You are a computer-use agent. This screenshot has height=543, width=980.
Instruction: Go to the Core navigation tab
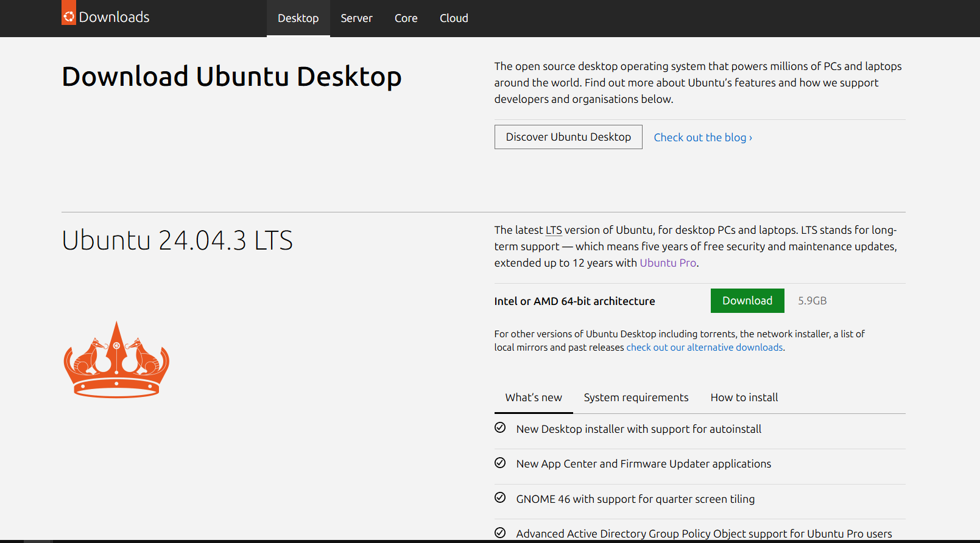click(406, 18)
